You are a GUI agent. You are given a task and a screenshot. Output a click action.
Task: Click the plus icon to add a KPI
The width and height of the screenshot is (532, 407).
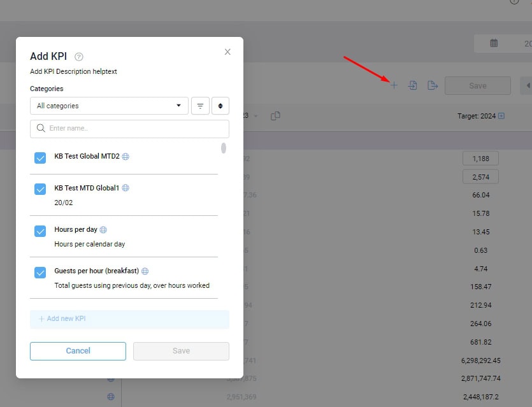[394, 85]
